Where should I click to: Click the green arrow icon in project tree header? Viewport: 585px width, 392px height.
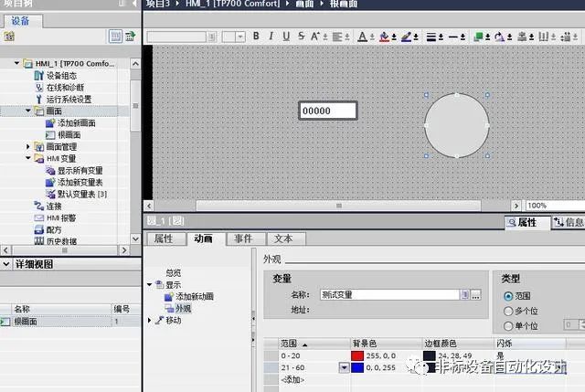click(130, 37)
